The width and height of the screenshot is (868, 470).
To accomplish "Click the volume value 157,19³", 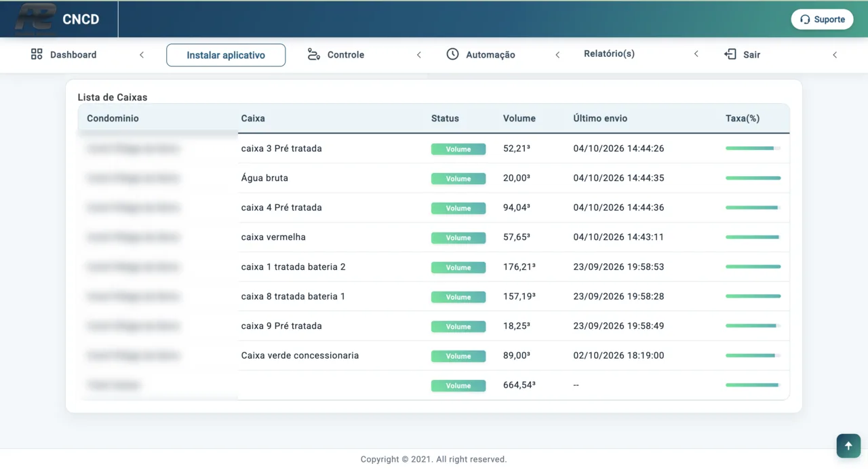I will pos(519,296).
